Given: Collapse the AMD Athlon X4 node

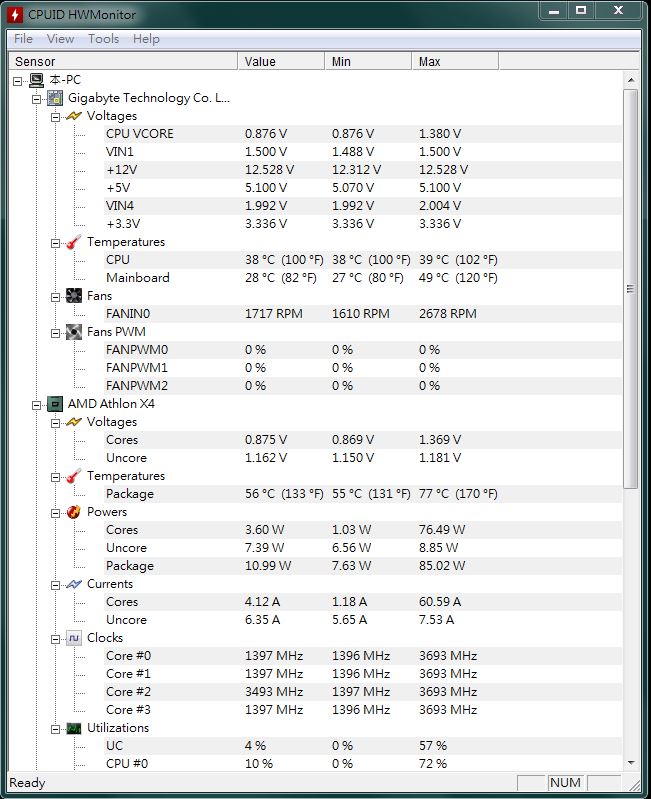Looking at the screenshot, I should pyautogui.click(x=36, y=405).
